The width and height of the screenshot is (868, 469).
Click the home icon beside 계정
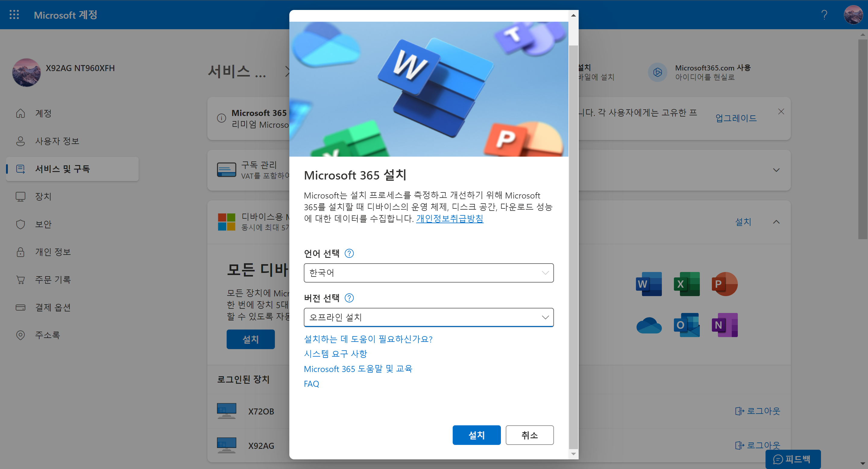20,114
